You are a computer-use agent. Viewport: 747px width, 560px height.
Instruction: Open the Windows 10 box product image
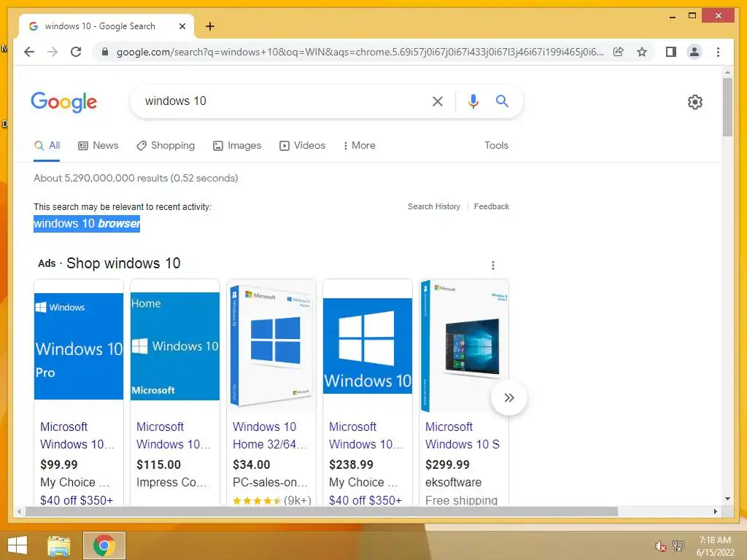point(271,346)
